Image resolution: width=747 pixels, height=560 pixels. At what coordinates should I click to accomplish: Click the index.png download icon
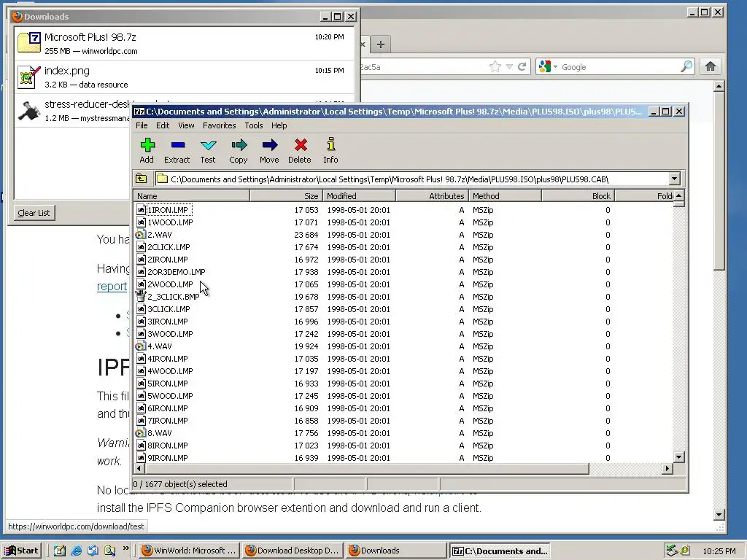[28, 77]
